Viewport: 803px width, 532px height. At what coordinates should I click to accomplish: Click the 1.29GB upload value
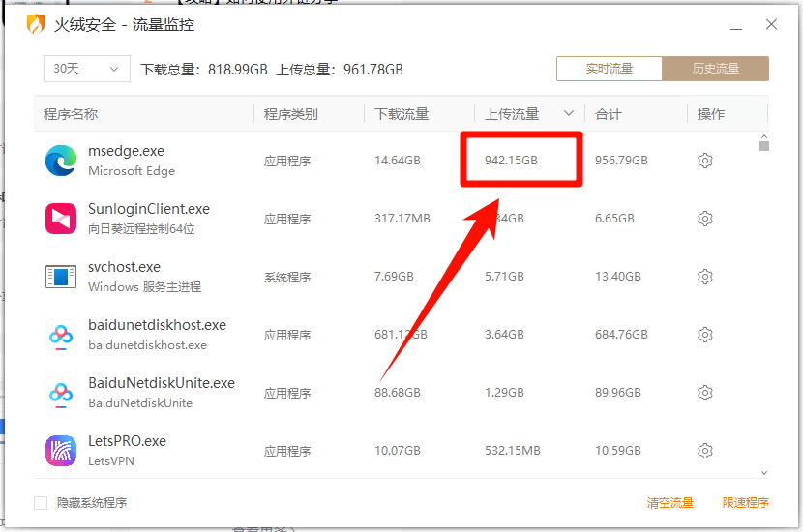click(504, 393)
